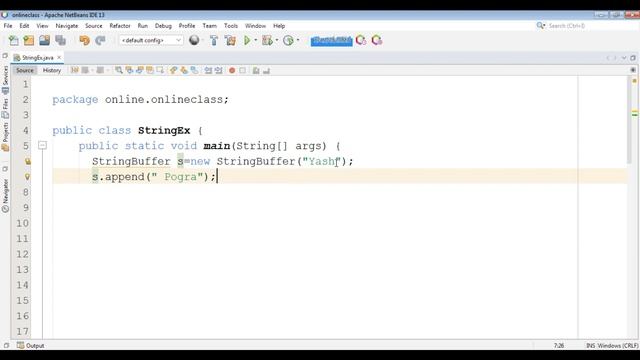This screenshot has height=360, width=640.
Task: Click the Find Next Occurrence icon
Action: (x=140, y=70)
